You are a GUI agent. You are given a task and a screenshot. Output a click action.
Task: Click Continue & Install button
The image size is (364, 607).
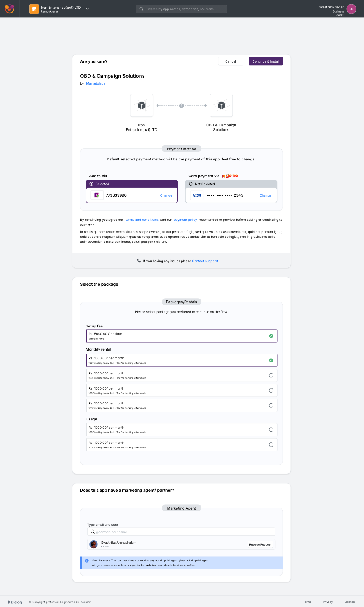pos(266,61)
